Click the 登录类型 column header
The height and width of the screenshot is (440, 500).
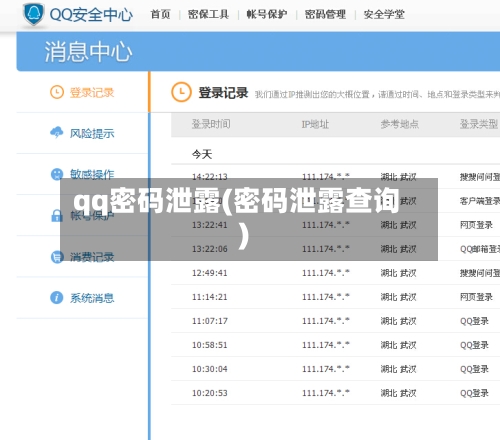(479, 124)
